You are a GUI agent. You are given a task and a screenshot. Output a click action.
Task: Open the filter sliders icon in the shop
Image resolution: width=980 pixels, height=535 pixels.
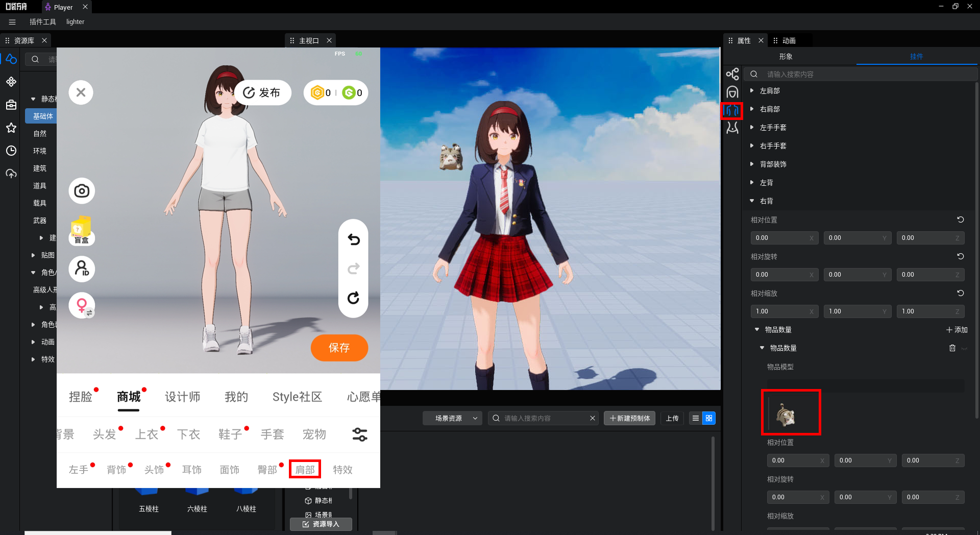(360, 434)
